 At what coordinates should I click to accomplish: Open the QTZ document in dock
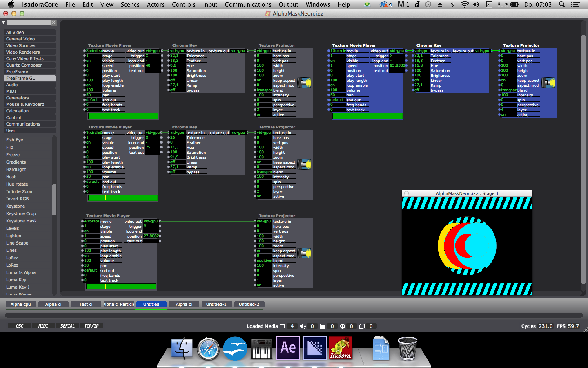coord(381,349)
